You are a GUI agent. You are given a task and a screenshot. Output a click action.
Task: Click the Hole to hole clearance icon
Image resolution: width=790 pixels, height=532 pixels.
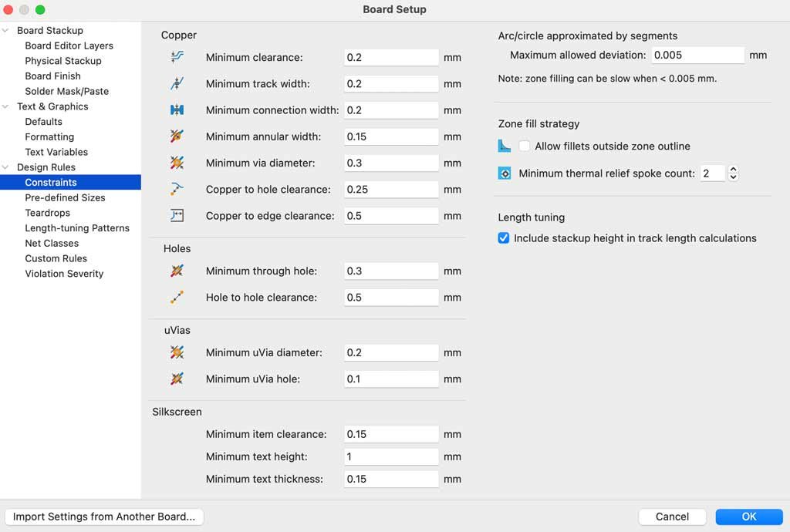[x=177, y=297]
